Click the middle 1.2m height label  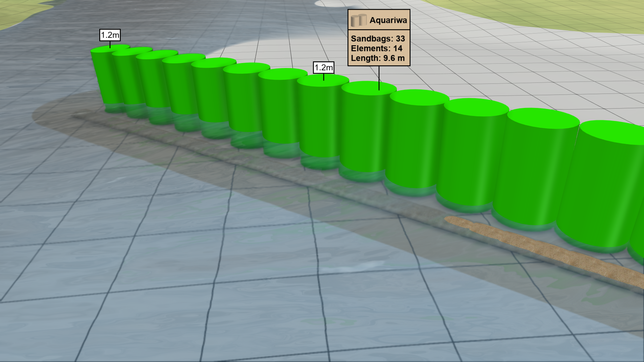[323, 68]
